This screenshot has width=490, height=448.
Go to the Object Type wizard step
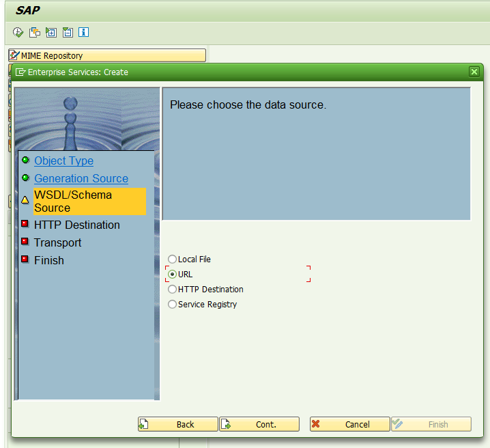tap(63, 160)
